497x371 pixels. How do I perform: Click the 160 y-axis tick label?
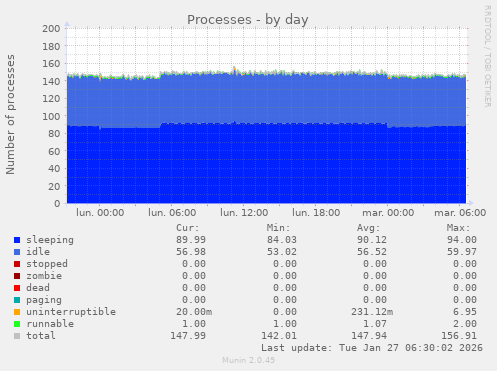[51, 64]
